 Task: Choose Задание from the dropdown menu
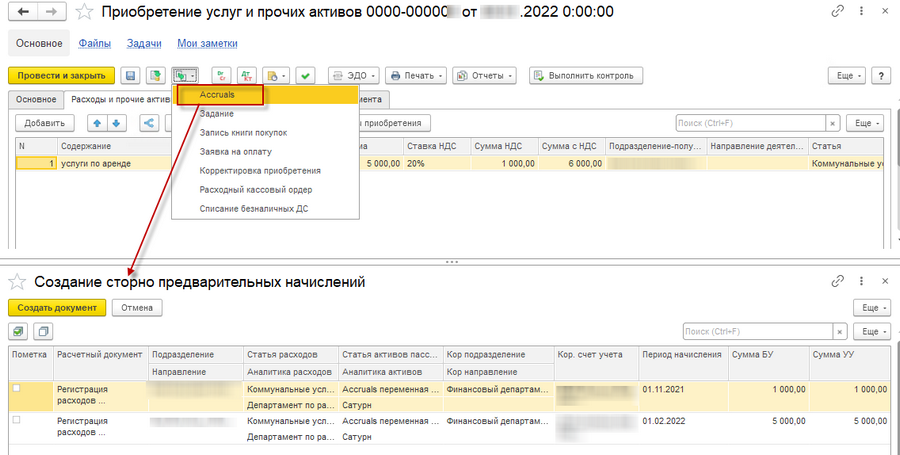pyautogui.click(x=267, y=114)
